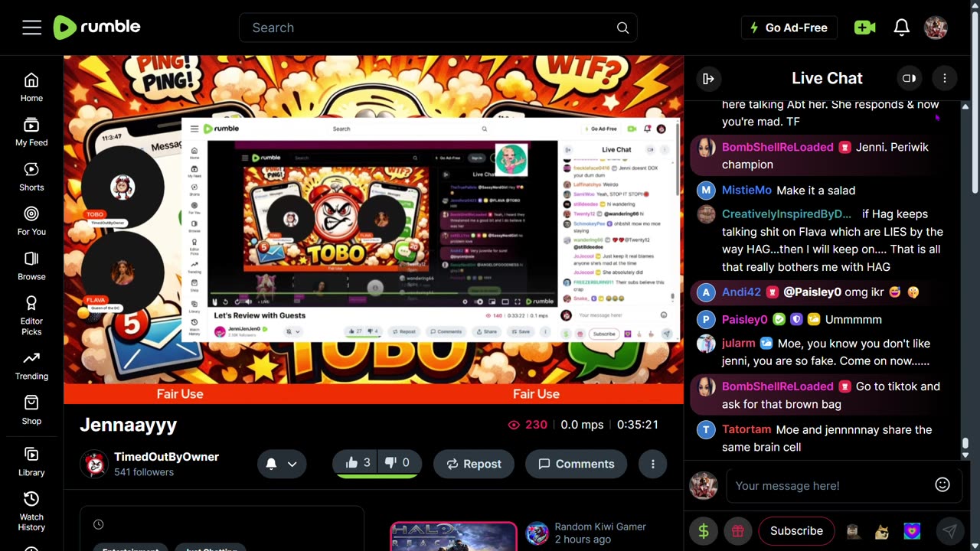
Task: Open the Halo Reach video thumbnail
Action: (x=453, y=536)
